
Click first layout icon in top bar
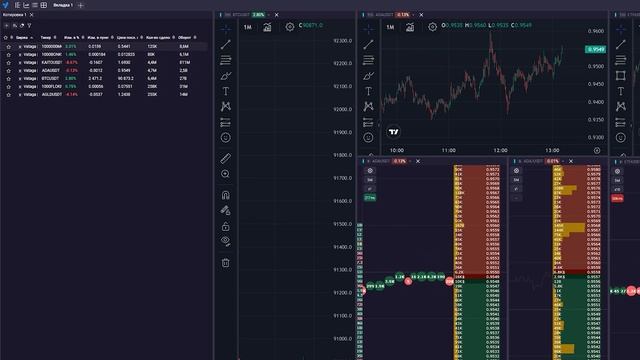[17, 5]
